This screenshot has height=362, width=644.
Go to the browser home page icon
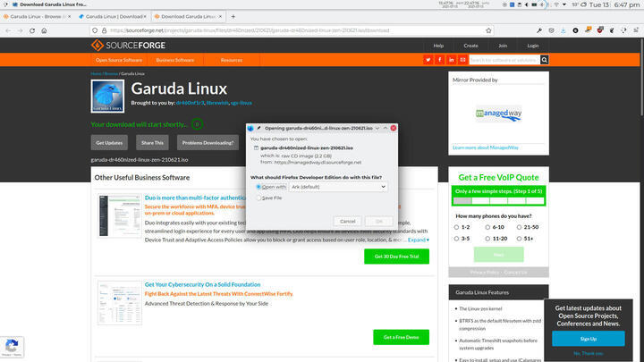[x=44, y=30]
